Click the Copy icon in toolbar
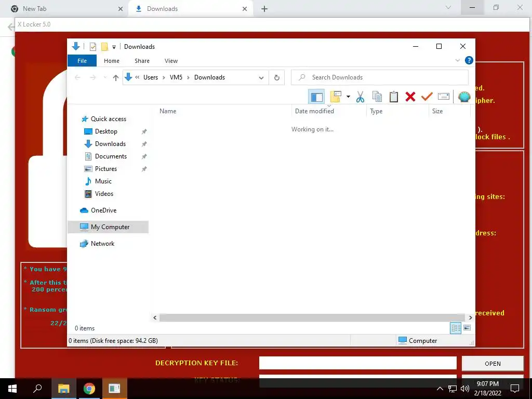Image resolution: width=532 pixels, height=399 pixels. pyautogui.click(x=377, y=97)
